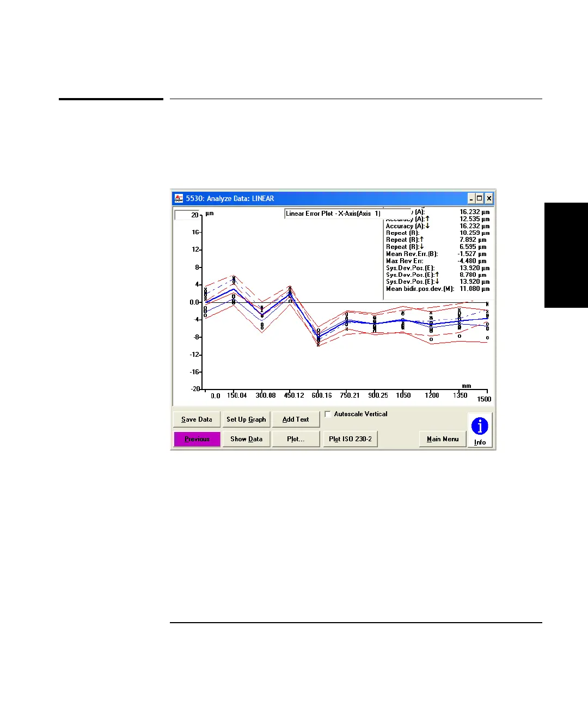Click the Info icon button
The height and width of the screenshot is (706, 588).
click(x=480, y=430)
